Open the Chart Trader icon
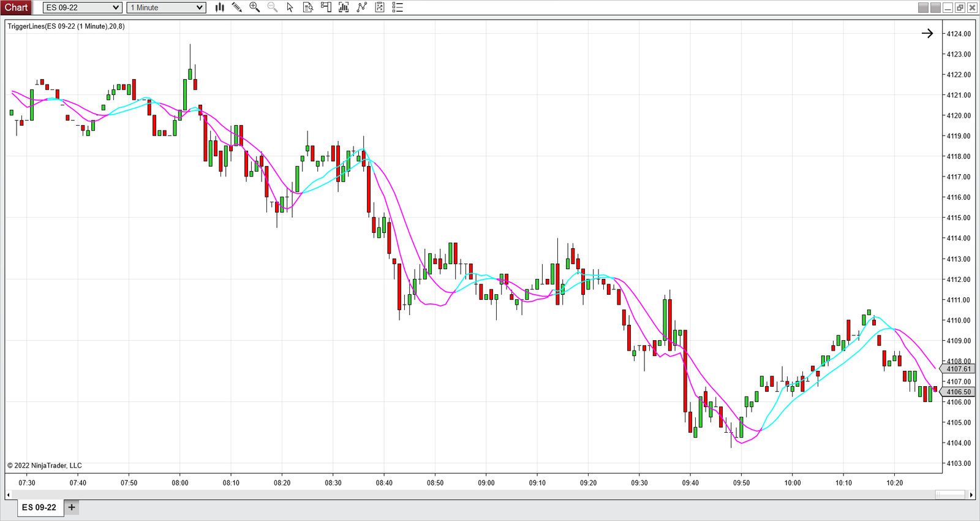This screenshot has height=521, width=980. click(x=326, y=7)
